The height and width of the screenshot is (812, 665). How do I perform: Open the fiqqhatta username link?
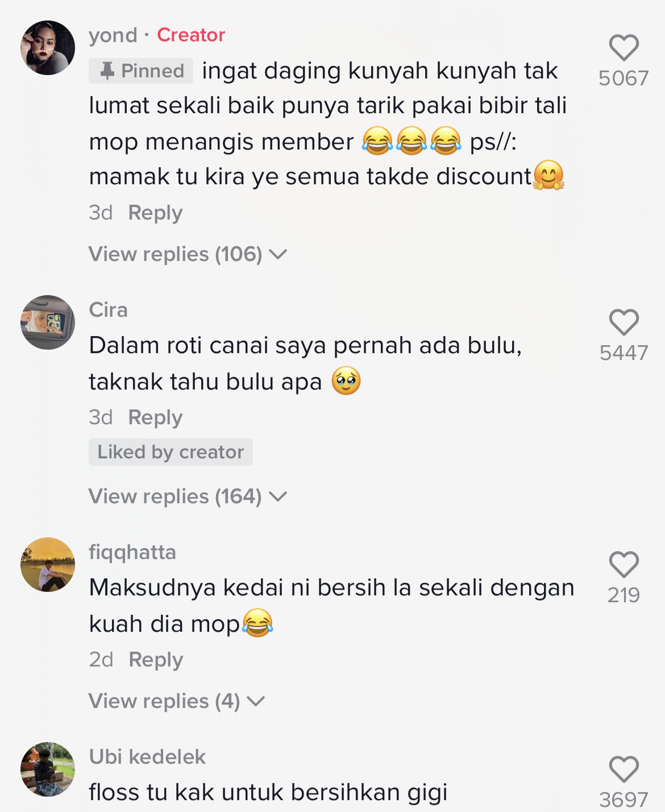click(132, 552)
